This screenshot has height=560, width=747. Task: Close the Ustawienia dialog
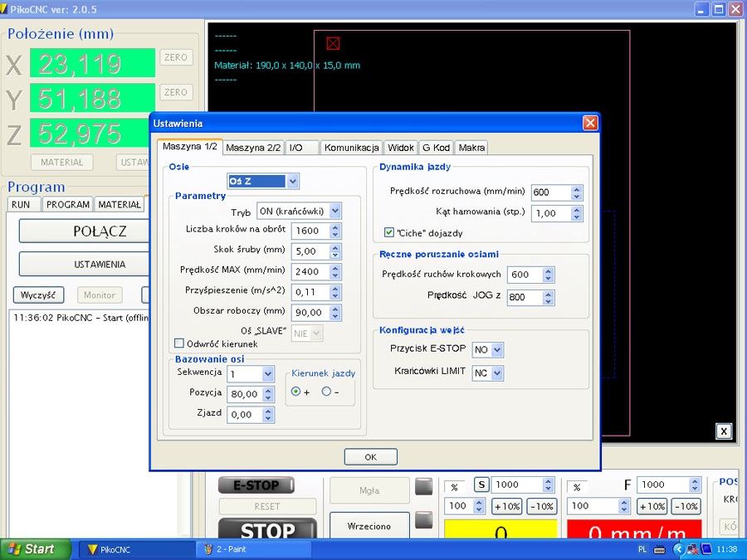pyautogui.click(x=590, y=124)
